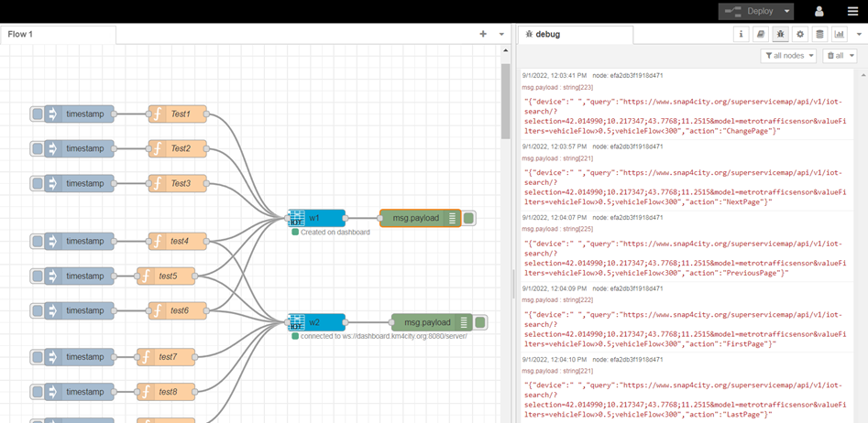The image size is (868, 423).
Task: Toggle the w2 msg.payload debug node button
Action: click(480, 322)
